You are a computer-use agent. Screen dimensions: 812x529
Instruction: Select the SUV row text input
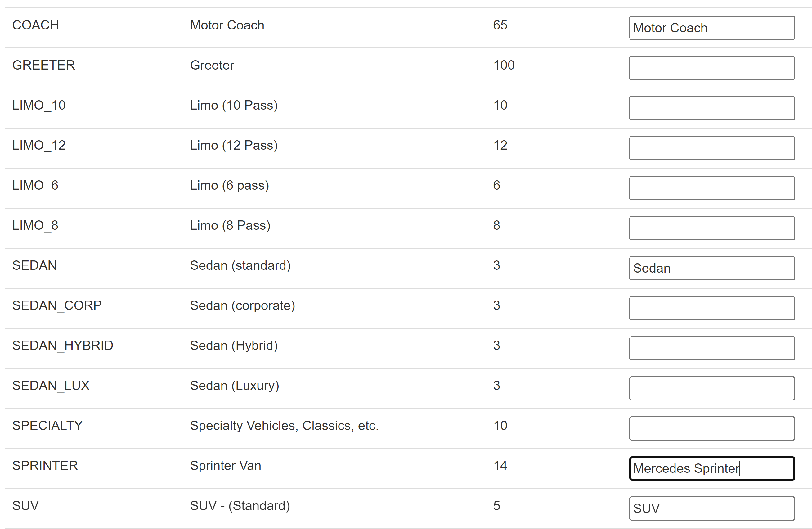(x=712, y=509)
